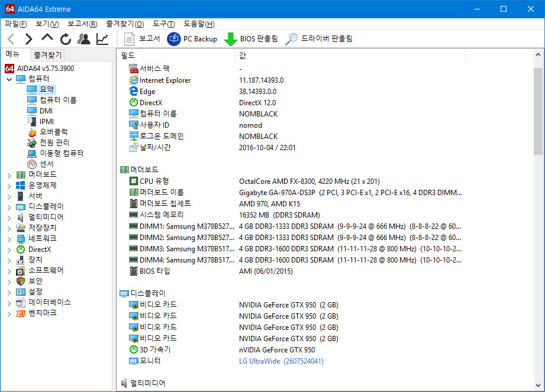The image size is (545, 392).
Task: Select AIDA64 v5.75.3900 root tree node
Action: 40,69
